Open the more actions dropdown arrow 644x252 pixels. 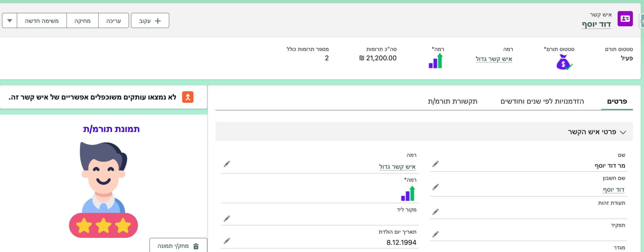[10, 21]
